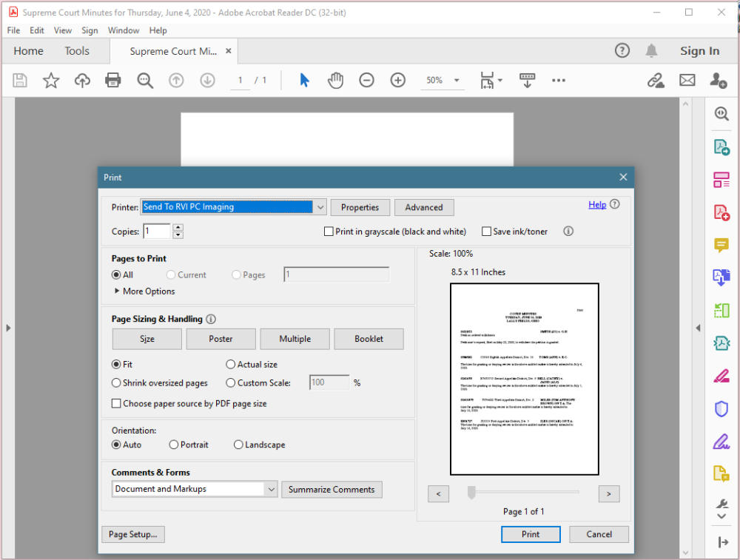Image resolution: width=740 pixels, height=560 pixels.
Task: Open Create PDF tool in sidebar
Action: tap(721, 212)
